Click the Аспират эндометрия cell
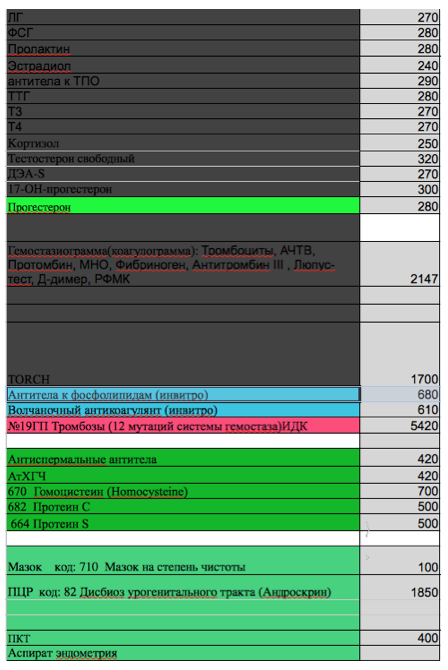The height and width of the screenshot is (670, 448). 183,653
